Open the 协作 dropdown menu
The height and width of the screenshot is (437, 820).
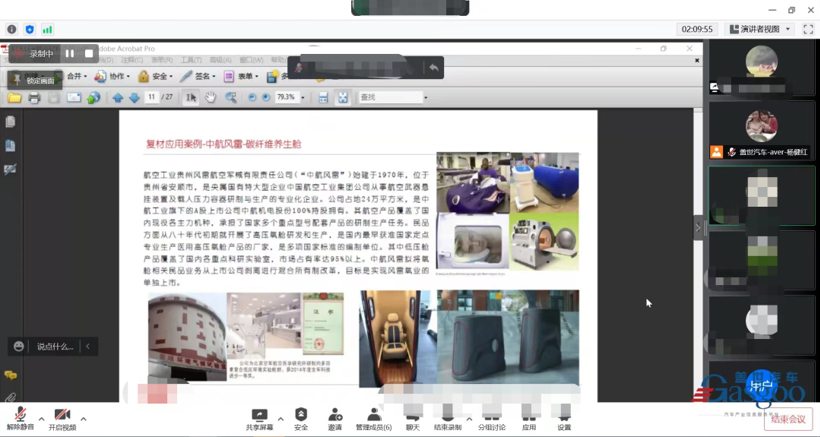112,76
